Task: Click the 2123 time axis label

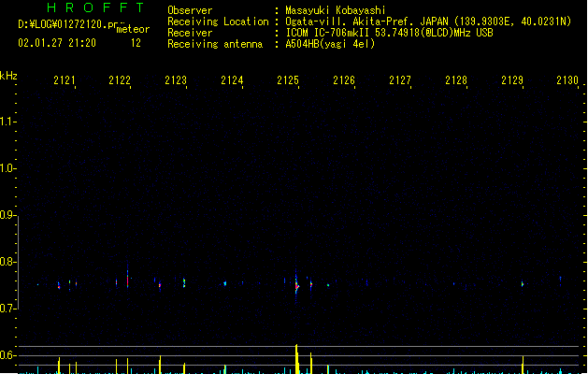Action: pyautogui.click(x=176, y=80)
